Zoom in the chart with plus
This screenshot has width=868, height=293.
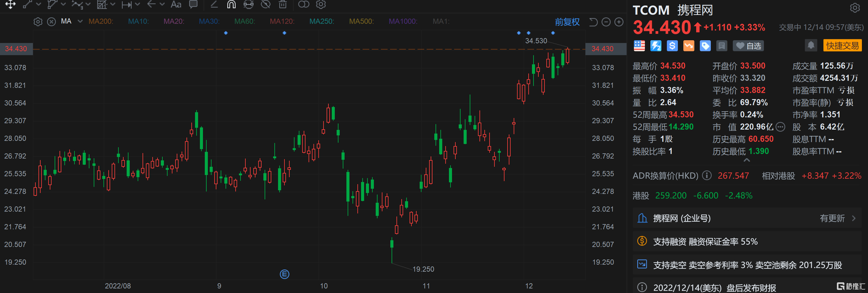pos(619,22)
